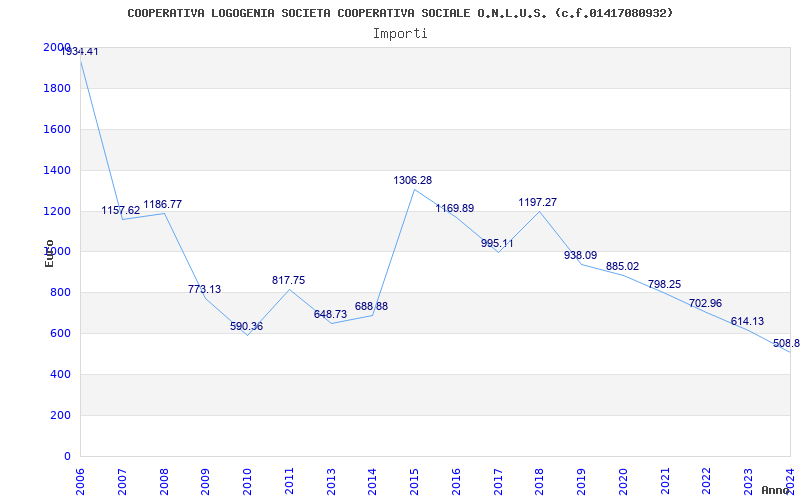Screen dimensions: 800x500
Task: Click the 702.96 data label
Action: 705,303
